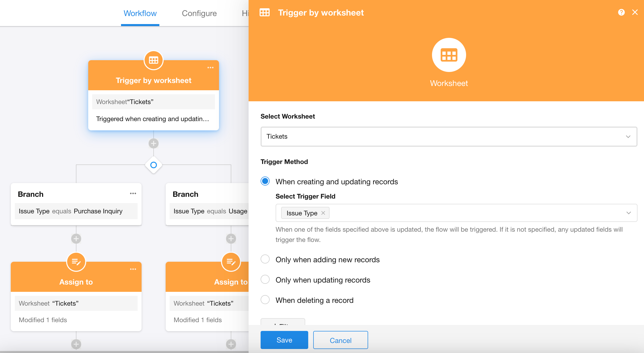Save the trigger settings
The width and height of the screenshot is (644, 353).
click(284, 340)
